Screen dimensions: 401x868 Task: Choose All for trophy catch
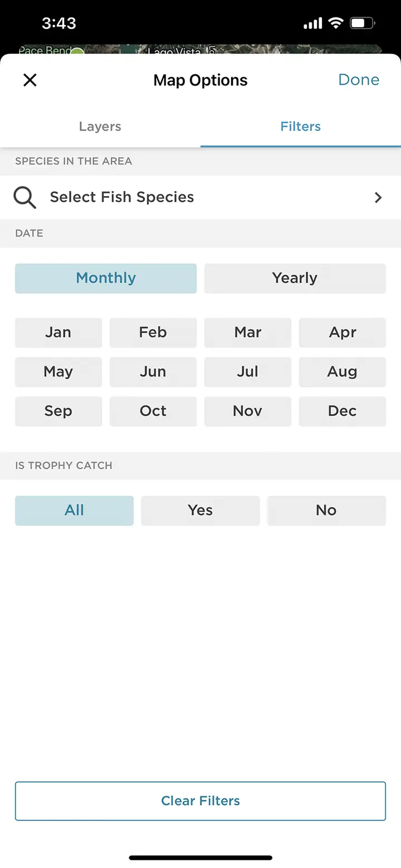click(74, 510)
